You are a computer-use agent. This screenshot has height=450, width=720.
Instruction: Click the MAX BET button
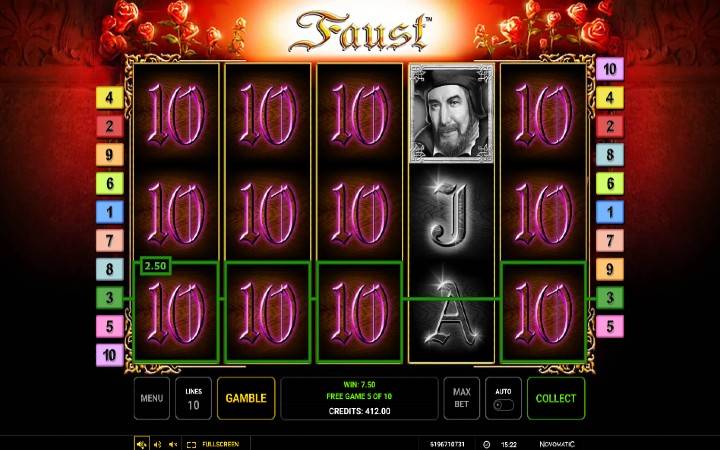(461, 398)
